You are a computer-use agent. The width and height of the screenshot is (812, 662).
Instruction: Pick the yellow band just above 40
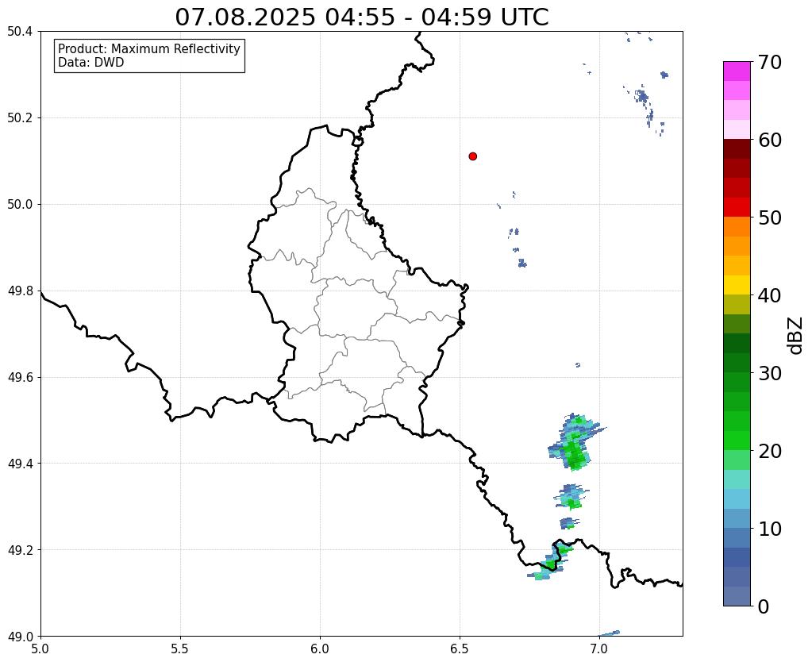737,285
